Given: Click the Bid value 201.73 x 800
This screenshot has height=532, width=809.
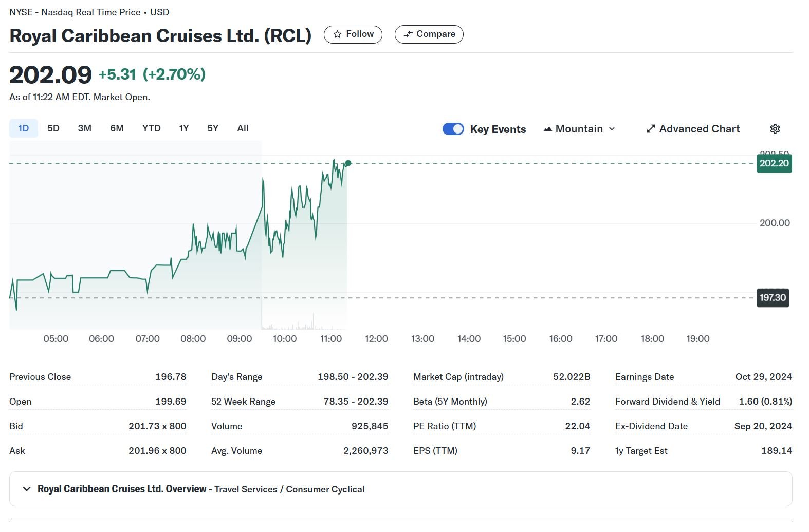Looking at the screenshot, I should point(157,426).
